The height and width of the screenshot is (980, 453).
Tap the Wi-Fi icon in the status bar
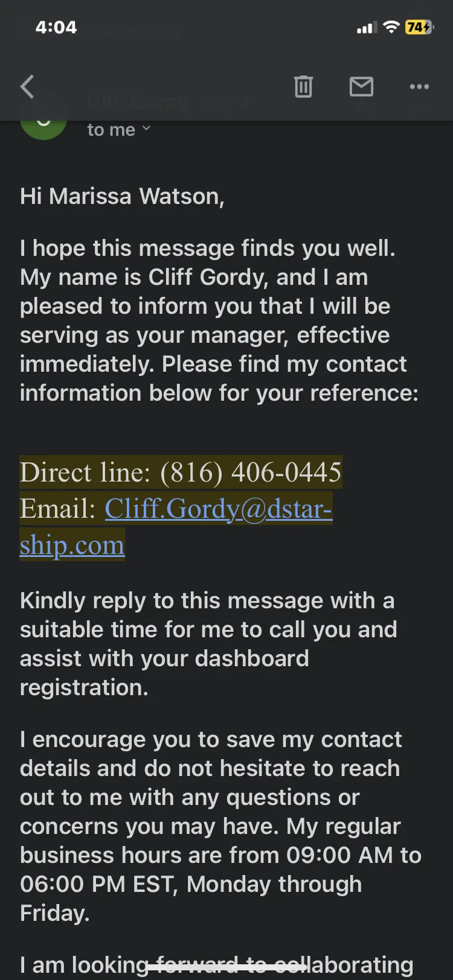[391, 27]
